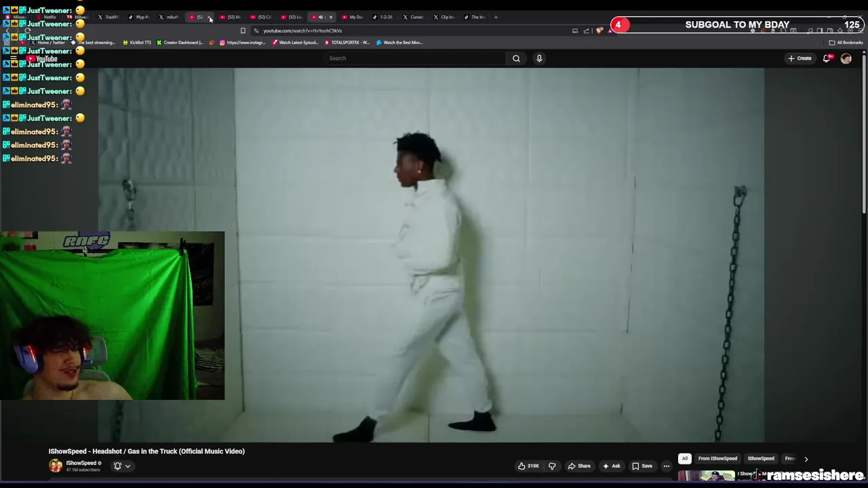Select the From IShowSpeed filter chip
This screenshot has width=868, height=488.
tap(717, 459)
